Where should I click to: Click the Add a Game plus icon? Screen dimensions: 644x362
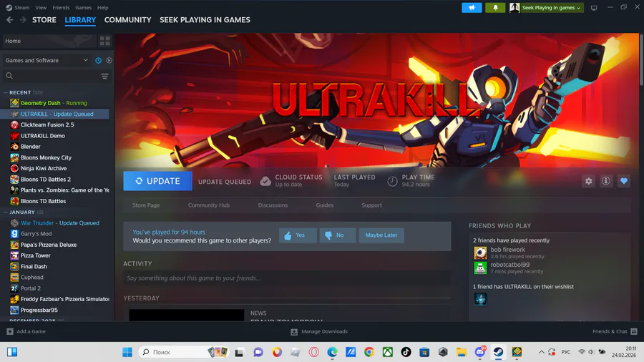coord(10,331)
